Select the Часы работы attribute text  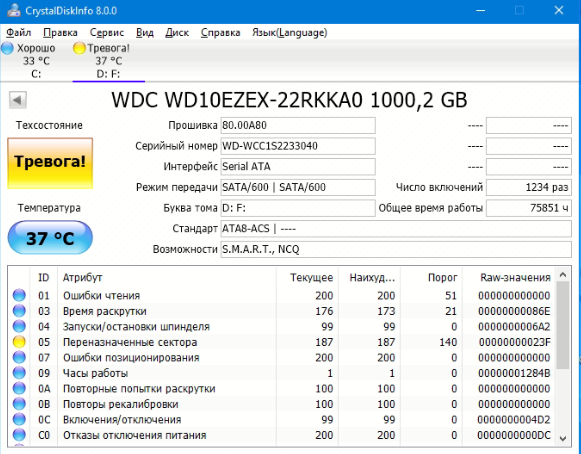(95, 374)
